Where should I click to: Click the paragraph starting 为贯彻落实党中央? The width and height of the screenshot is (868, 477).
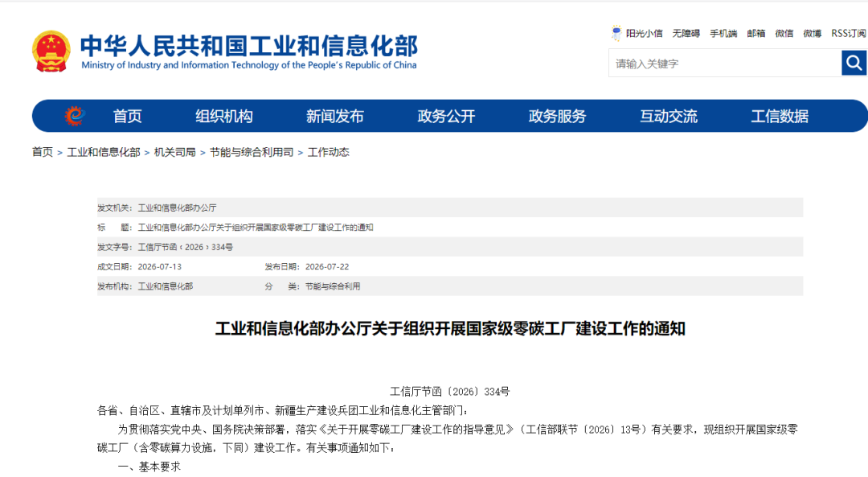pos(448,438)
